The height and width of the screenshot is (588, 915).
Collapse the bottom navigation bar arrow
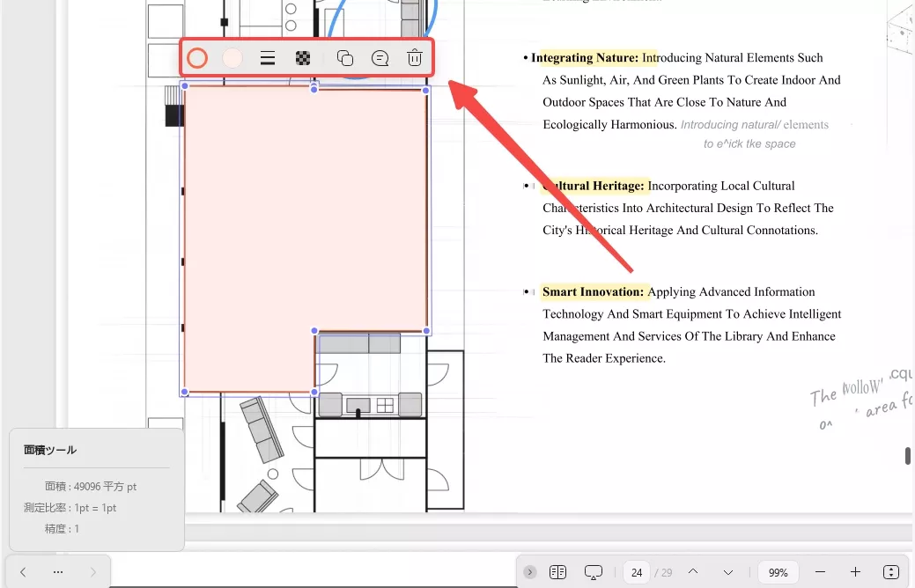(529, 572)
